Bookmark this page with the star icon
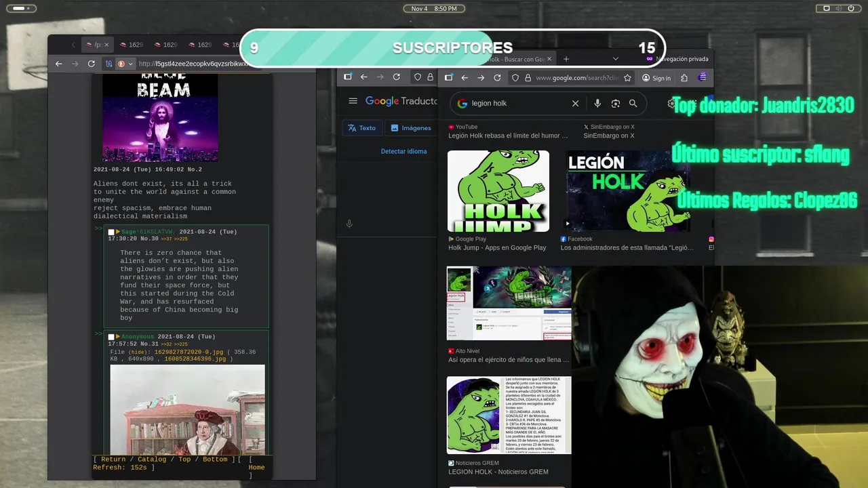 tap(628, 78)
